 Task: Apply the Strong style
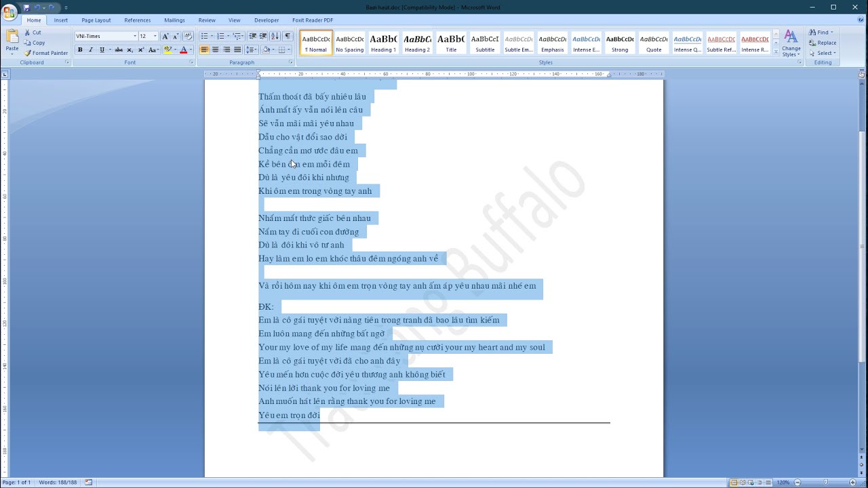620,43
